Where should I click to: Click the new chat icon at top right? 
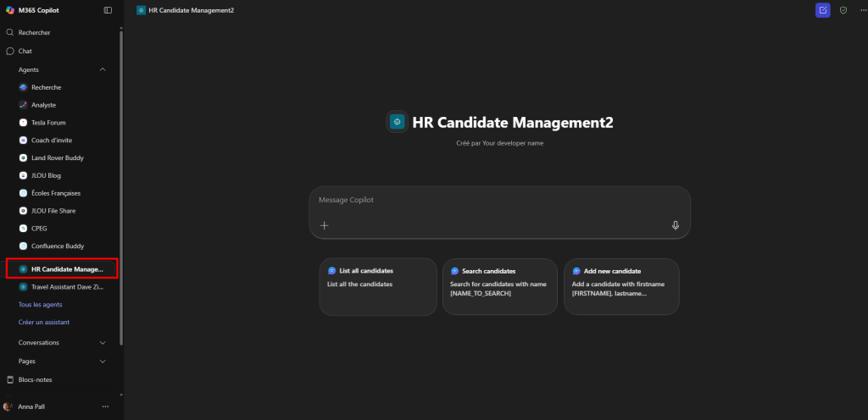822,10
